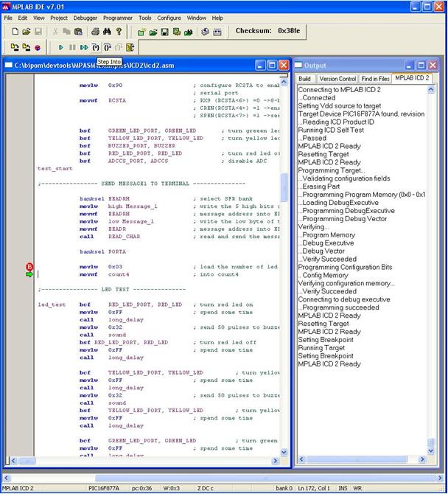Click the Find binoculars icon
The height and width of the screenshot is (494, 448).
[107, 31]
